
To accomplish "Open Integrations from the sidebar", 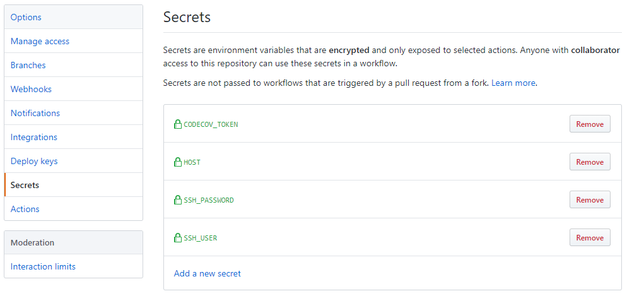I will (x=34, y=137).
